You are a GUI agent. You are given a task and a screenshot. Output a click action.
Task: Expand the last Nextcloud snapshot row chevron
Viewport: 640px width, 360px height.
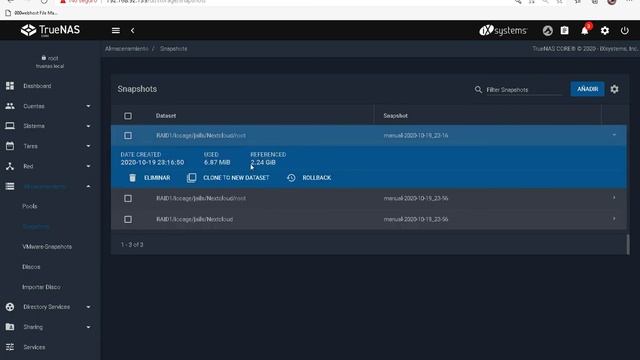(614, 219)
